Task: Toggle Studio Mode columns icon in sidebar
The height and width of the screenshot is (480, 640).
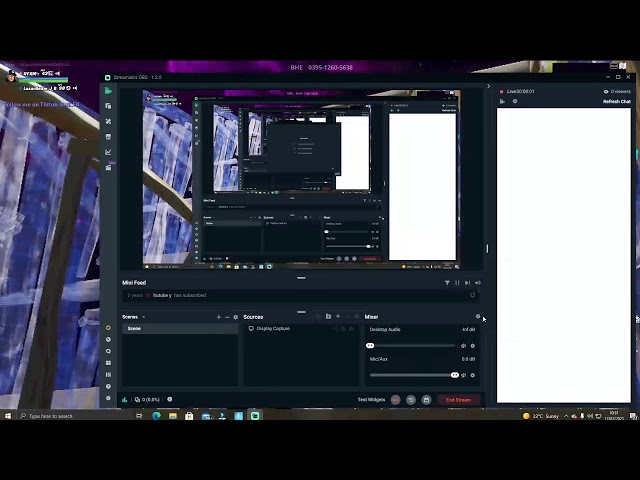Action: pos(108,374)
